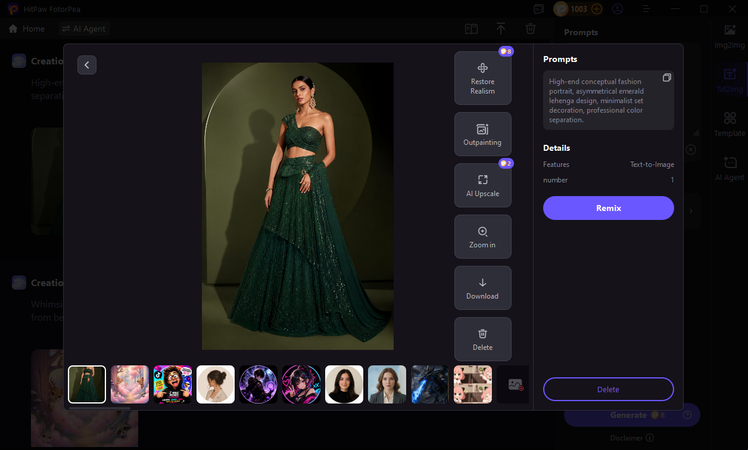
Task: Click the main lehenga portrait preview
Action: (x=298, y=206)
